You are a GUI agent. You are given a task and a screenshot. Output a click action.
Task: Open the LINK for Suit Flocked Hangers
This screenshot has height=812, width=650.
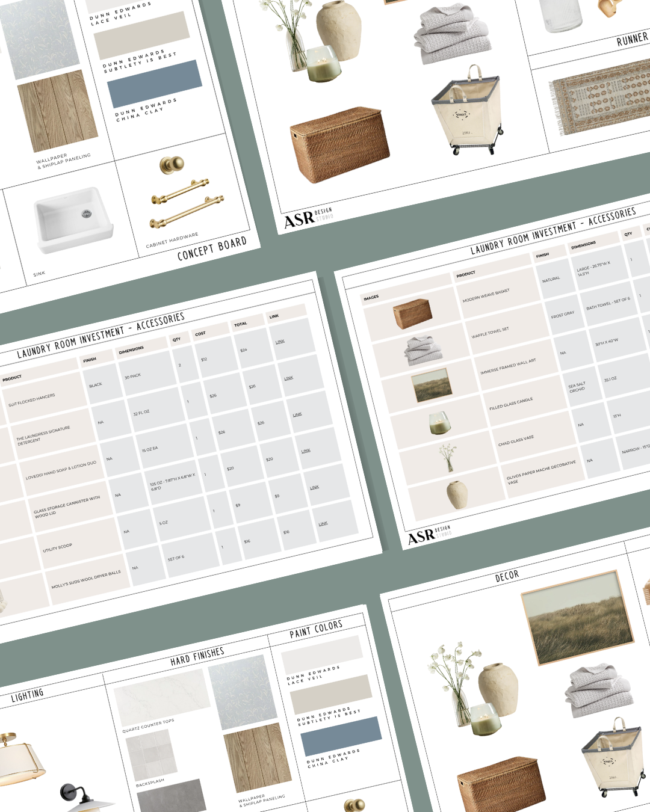point(280,342)
